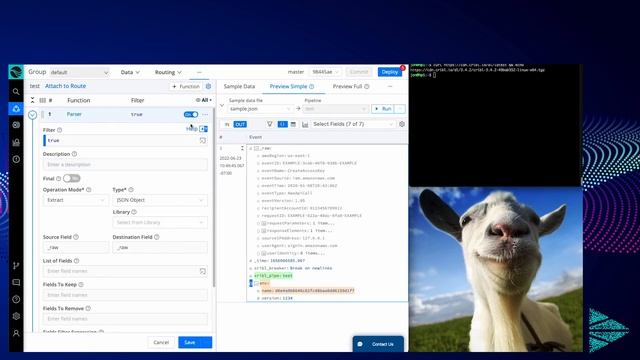The width and height of the screenshot is (640, 360).
Task: Click the filter funnel icon in the preview toolbar
Action: 270,124
